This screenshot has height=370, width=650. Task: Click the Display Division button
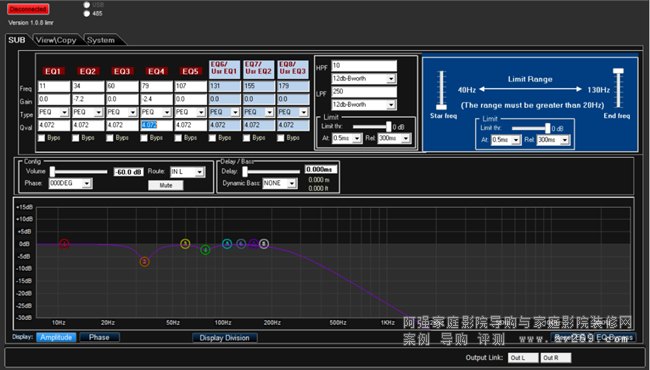click(x=225, y=338)
